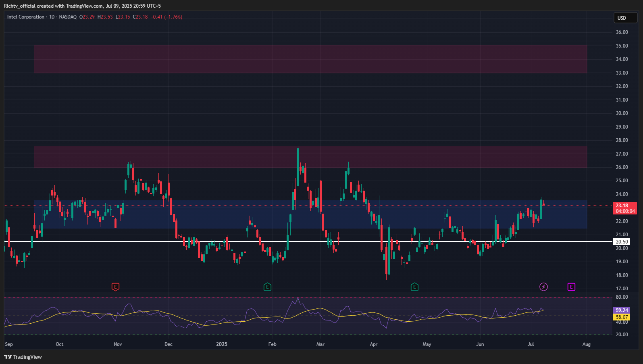Click the Oct label on time axis

click(60, 344)
